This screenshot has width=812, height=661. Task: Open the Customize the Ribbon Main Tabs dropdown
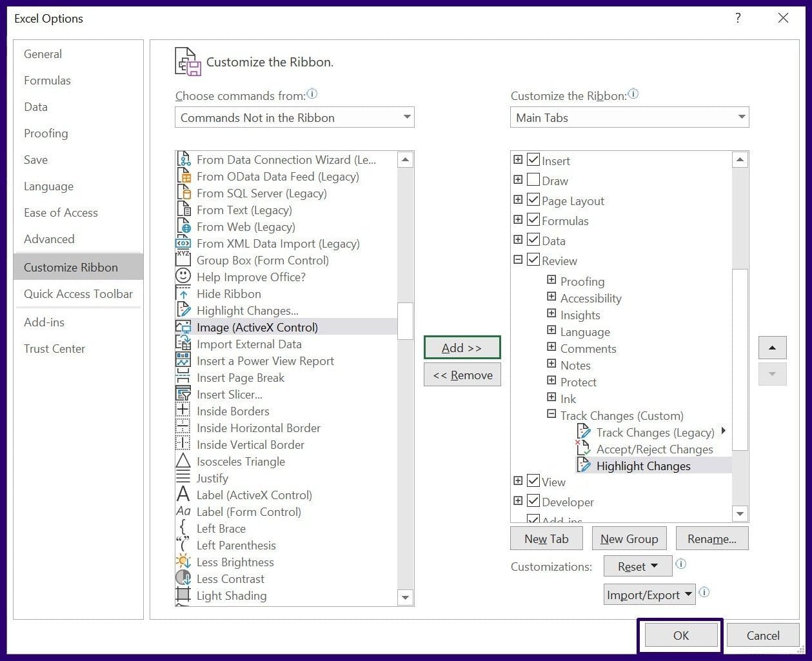[630, 117]
